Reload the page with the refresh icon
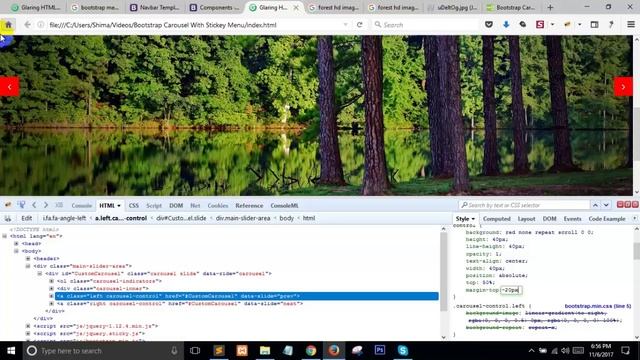The width and height of the screenshot is (640, 360). [360, 24]
